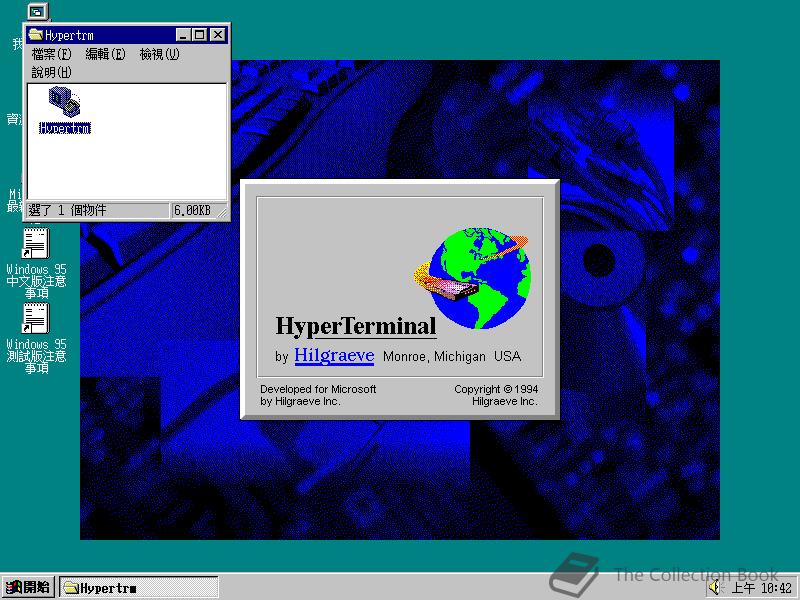The image size is (800, 600).
Task: Click the HyperTerminal globe logo
Action: point(472,278)
